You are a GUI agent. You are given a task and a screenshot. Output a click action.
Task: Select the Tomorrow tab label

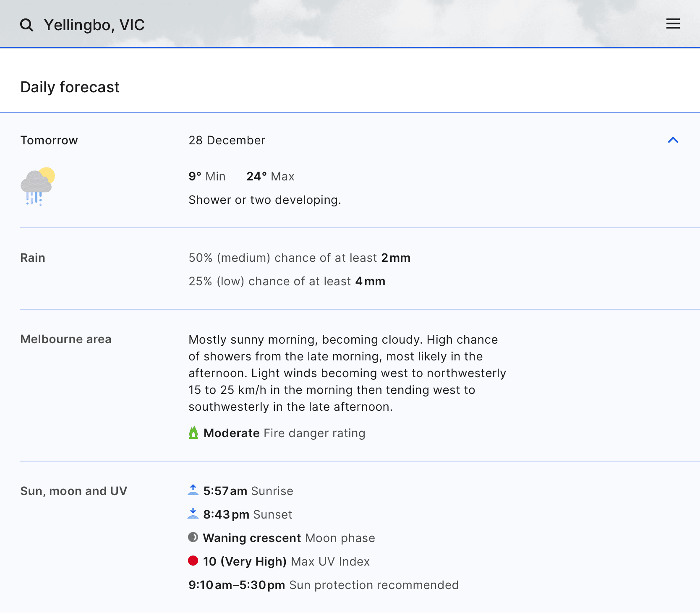49,140
